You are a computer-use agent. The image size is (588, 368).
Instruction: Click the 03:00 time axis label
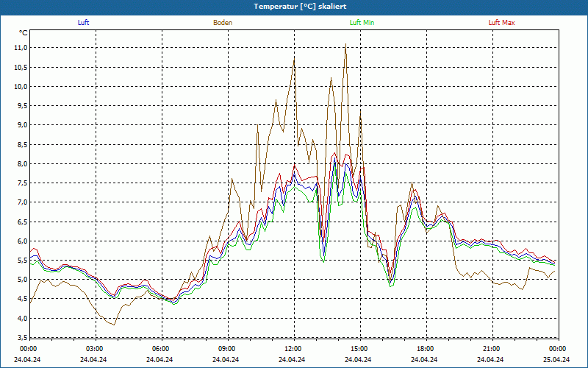[94, 349]
